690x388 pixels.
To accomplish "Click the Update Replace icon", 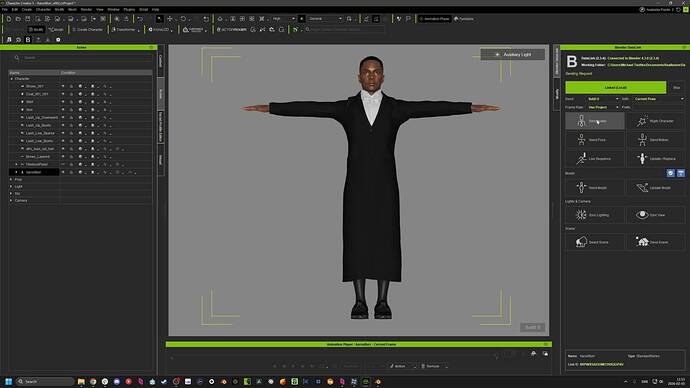I will coord(642,158).
